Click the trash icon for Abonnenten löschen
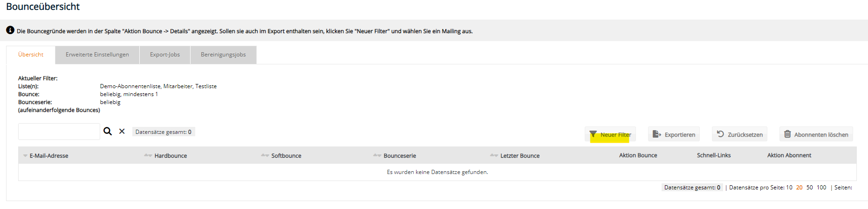Viewport: 868px width, 209px height. tap(787, 134)
